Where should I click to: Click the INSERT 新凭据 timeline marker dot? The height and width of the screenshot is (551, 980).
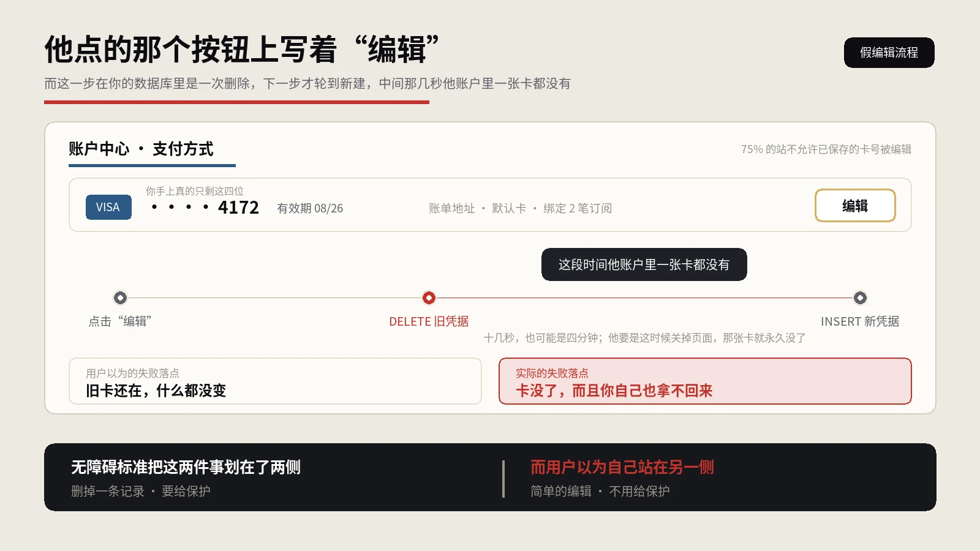click(x=860, y=298)
